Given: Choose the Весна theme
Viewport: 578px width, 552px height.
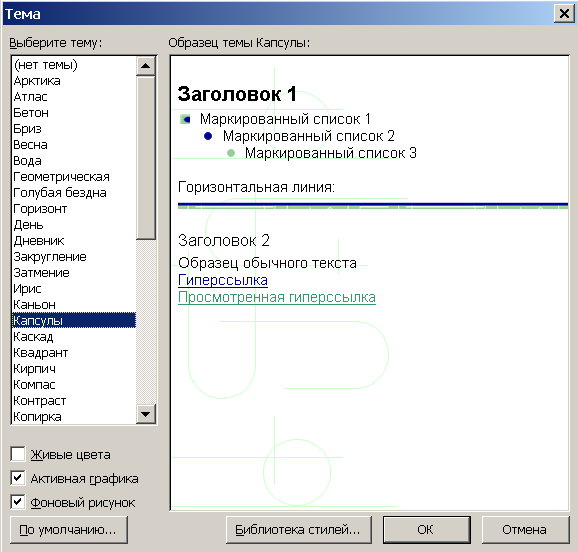Looking at the screenshot, I should point(74,145).
